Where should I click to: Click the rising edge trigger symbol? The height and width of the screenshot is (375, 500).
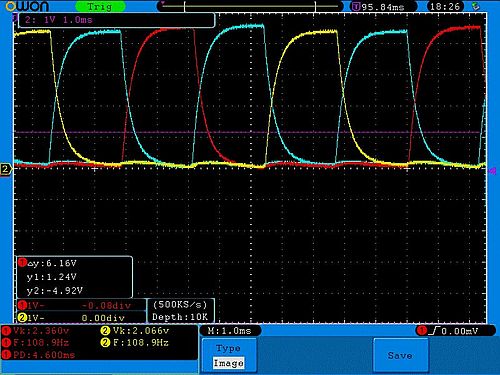click(434, 331)
